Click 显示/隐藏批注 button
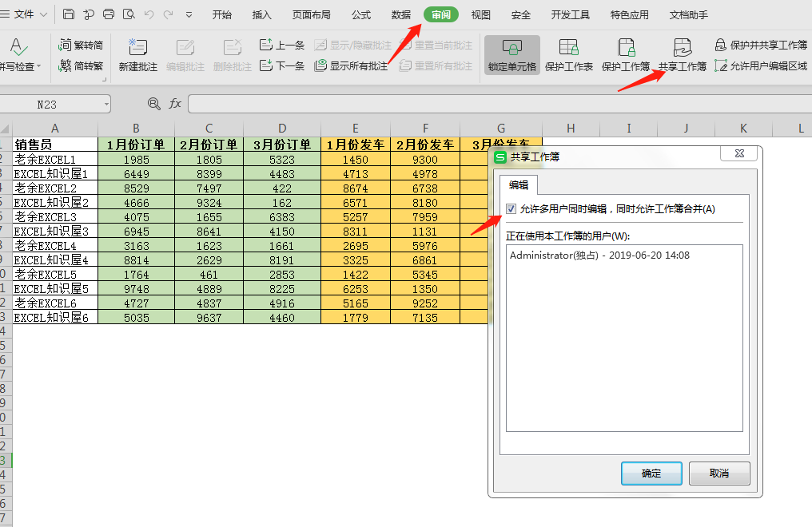 (x=352, y=46)
